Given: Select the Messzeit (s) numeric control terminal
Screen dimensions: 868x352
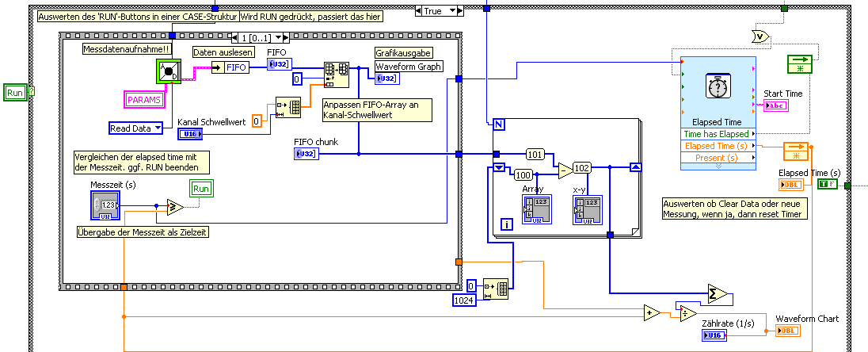Looking at the screenshot, I should pos(105,205).
